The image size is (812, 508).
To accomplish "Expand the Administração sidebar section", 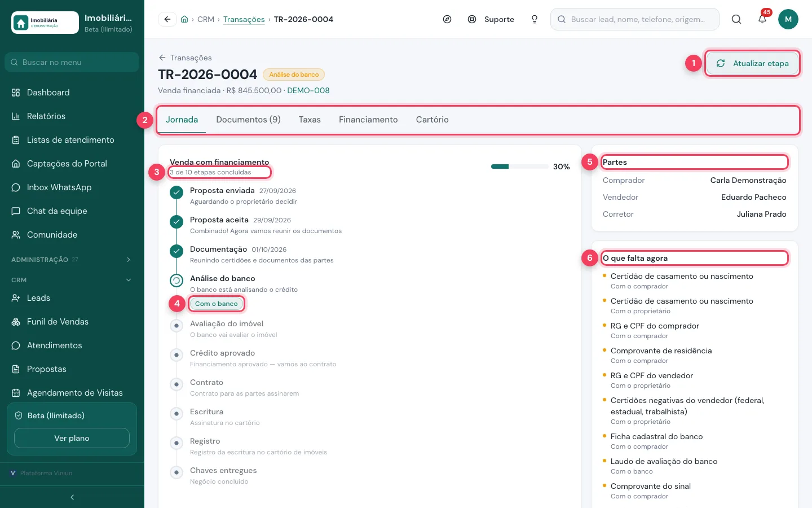I will [x=72, y=260].
